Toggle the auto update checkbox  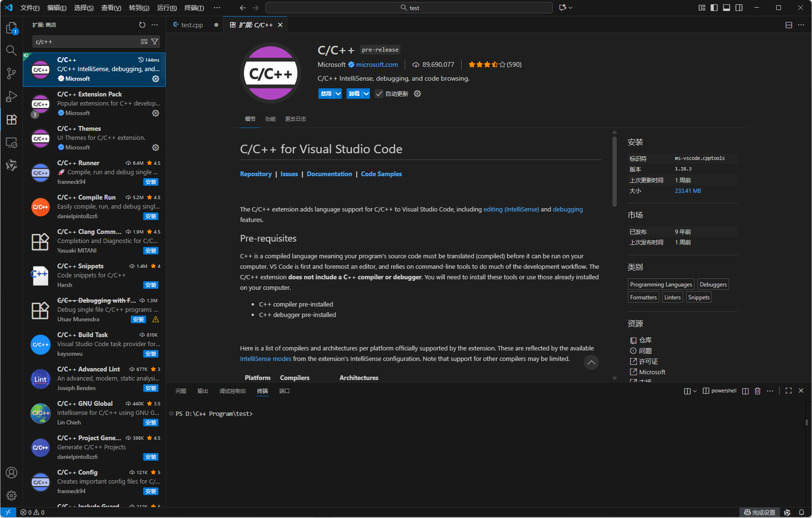click(x=379, y=94)
